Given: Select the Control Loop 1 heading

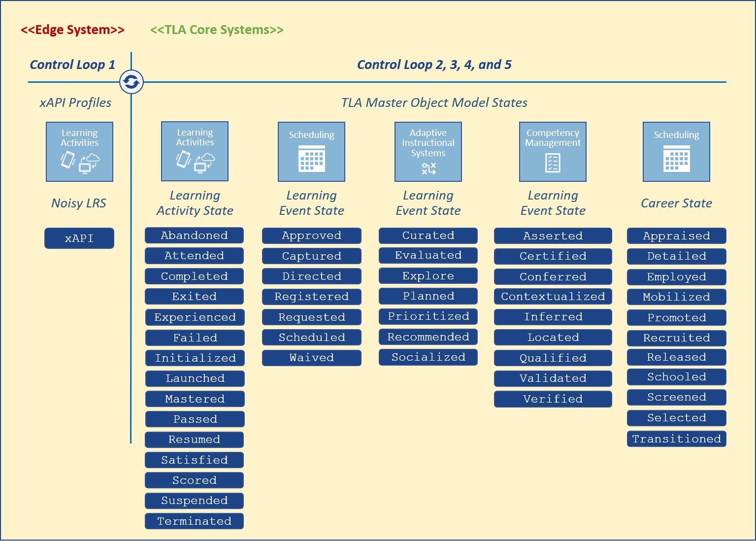Looking at the screenshot, I should tap(72, 65).
